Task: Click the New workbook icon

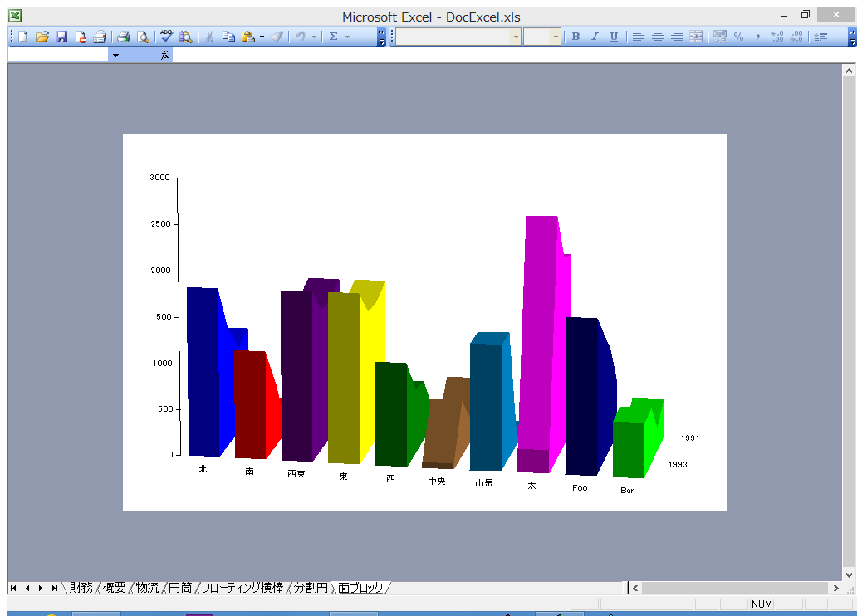Action: pos(23,37)
